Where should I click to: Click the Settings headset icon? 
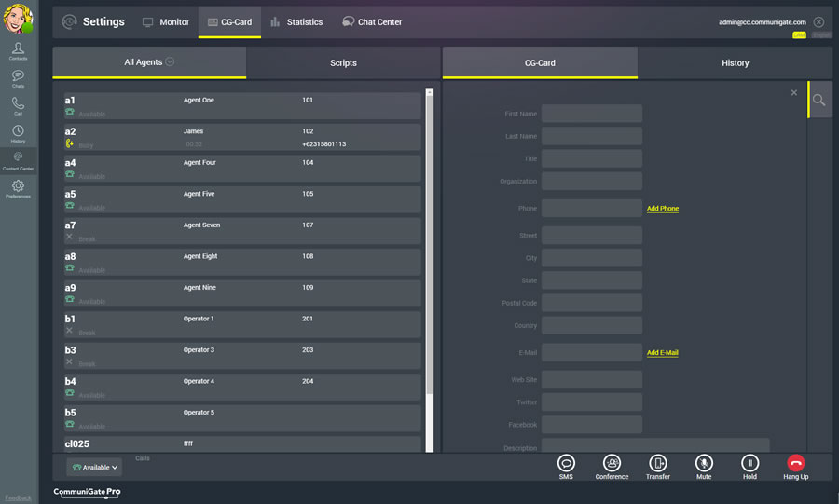(x=69, y=22)
